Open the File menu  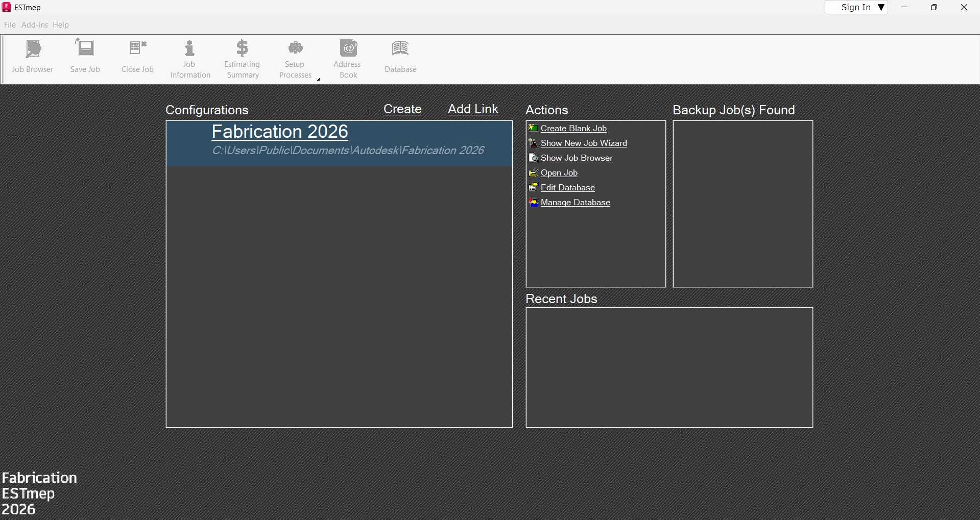click(x=10, y=25)
